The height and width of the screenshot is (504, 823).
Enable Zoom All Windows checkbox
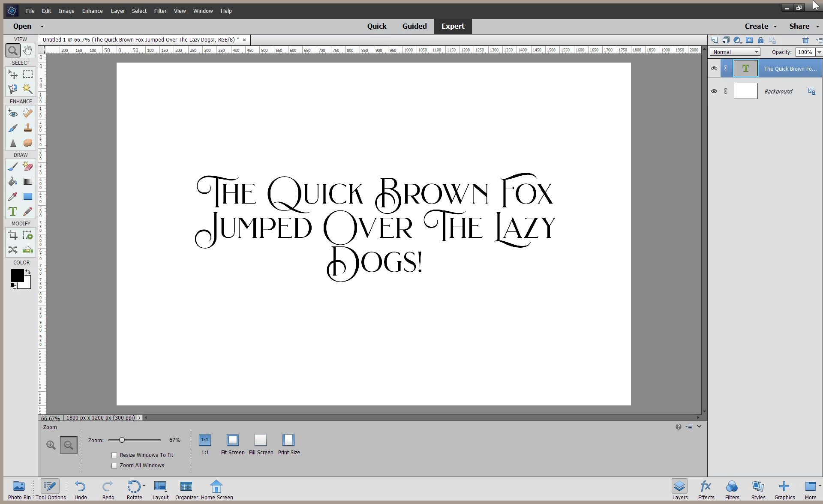(x=114, y=465)
